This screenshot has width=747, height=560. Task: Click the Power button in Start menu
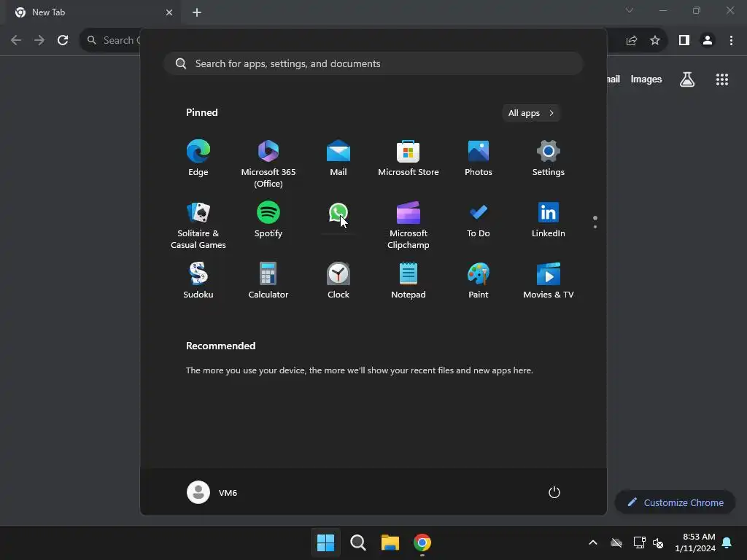[x=554, y=492]
